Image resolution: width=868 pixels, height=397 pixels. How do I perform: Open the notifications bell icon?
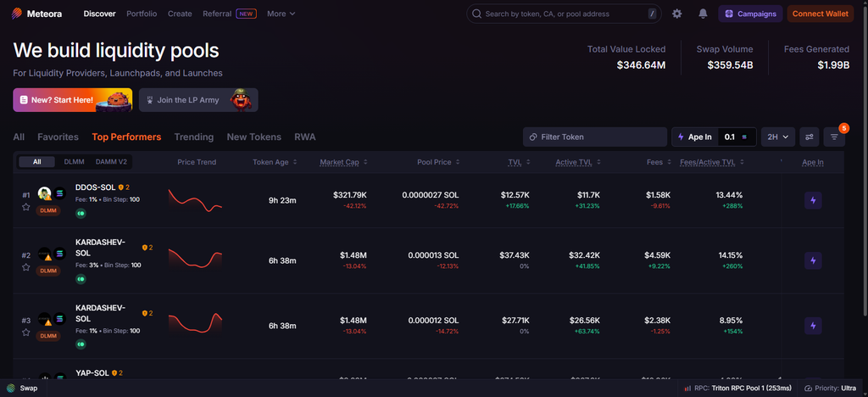pyautogui.click(x=703, y=14)
